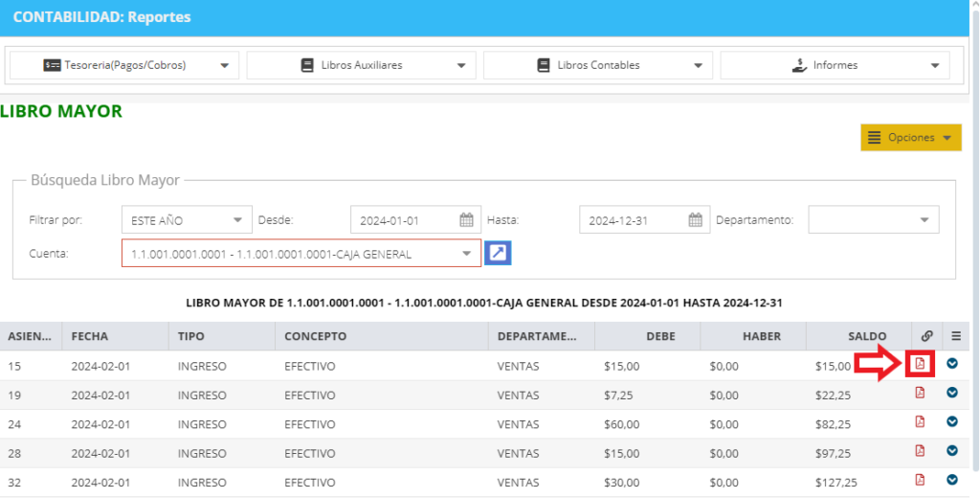Open calendar picker for Desde date
This screenshot has height=498, width=980.
466,219
